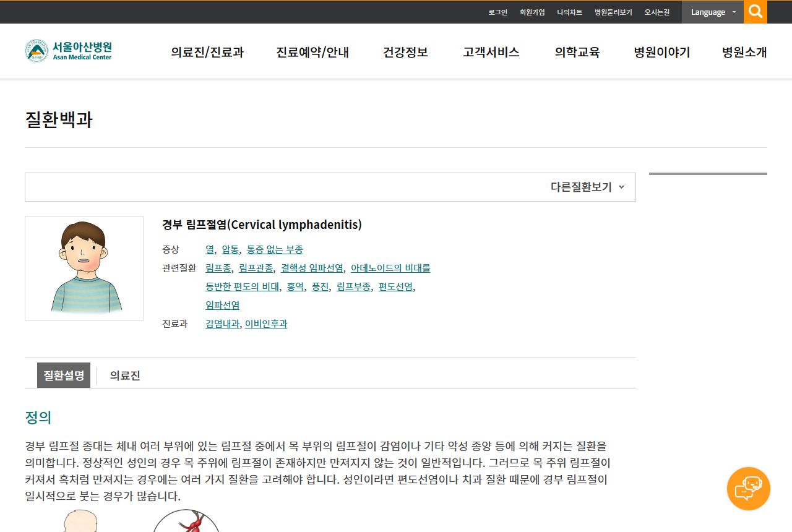Viewport: 792px width, 532px height.
Task: Open the 병원이야기 menu
Action: pyautogui.click(x=662, y=52)
